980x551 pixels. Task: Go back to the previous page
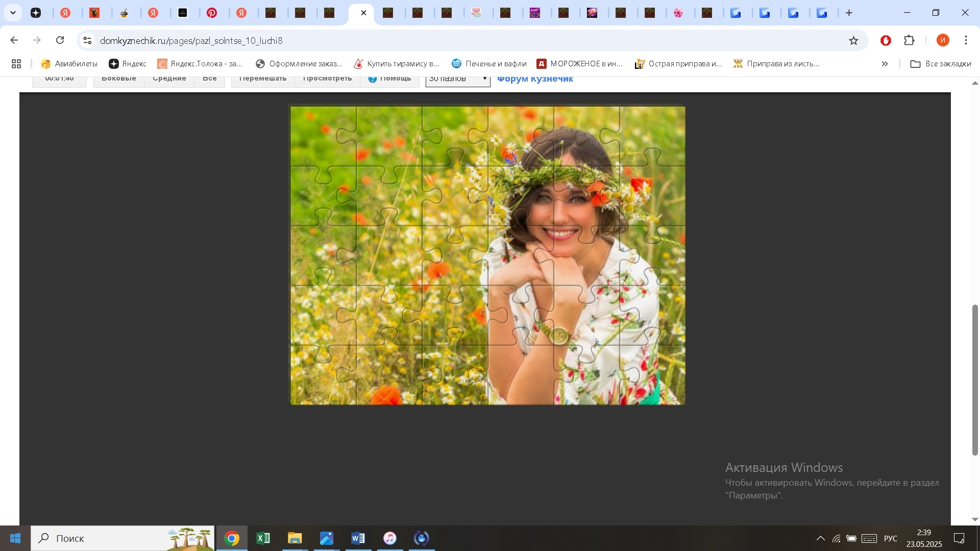[x=14, y=40]
